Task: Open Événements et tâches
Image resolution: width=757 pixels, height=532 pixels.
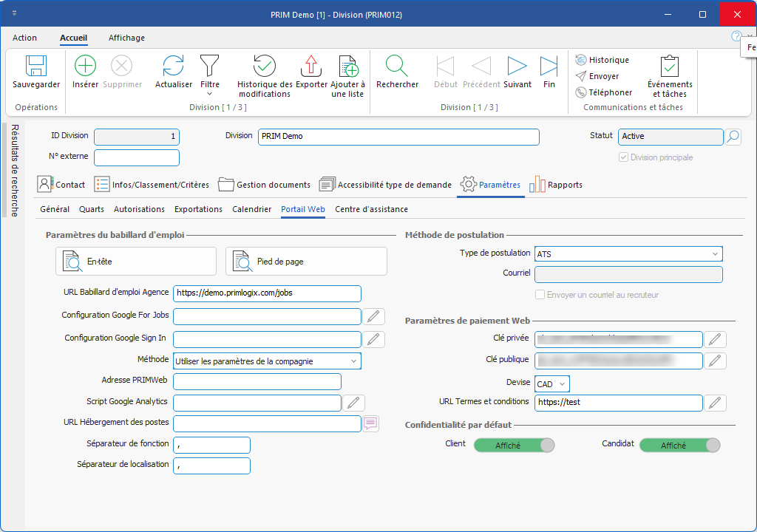Action: [x=670, y=66]
